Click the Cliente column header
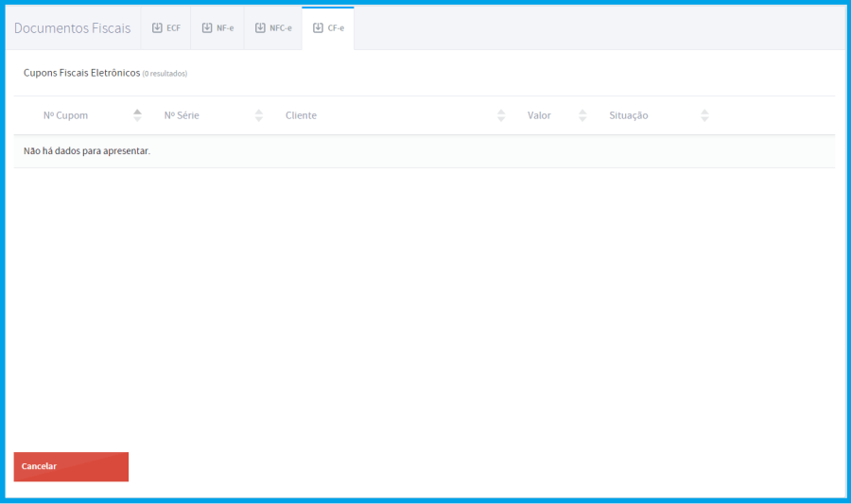 coord(302,115)
